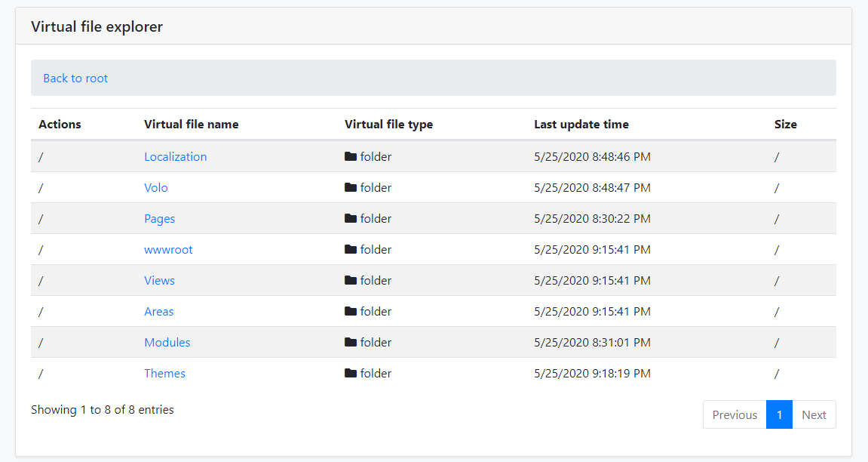The width and height of the screenshot is (868, 462).
Task: Click the folder icon beside Pages
Action: pyautogui.click(x=349, y=218)
